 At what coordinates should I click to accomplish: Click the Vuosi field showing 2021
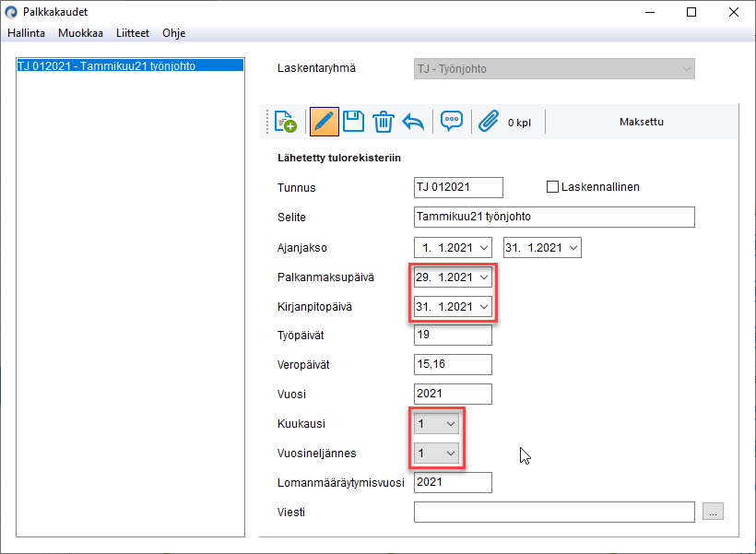click(x=453, y=394)
